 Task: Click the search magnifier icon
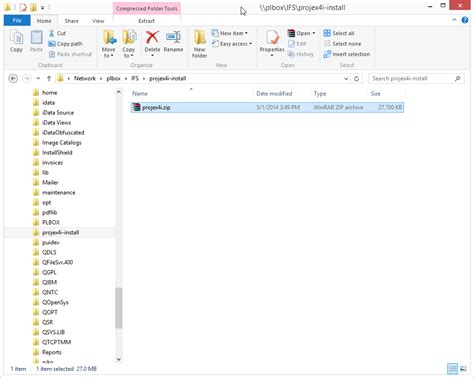coord(457,79)
